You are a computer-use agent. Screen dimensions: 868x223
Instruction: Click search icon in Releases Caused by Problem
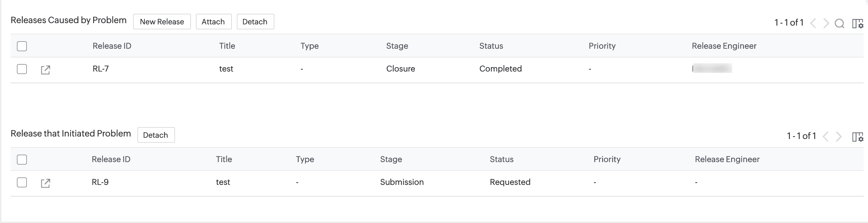point(839,23)
